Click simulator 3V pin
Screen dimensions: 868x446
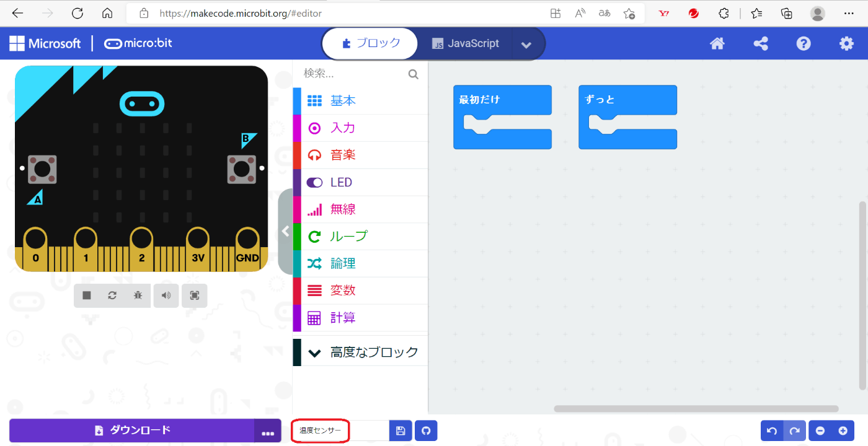[198, 249]
